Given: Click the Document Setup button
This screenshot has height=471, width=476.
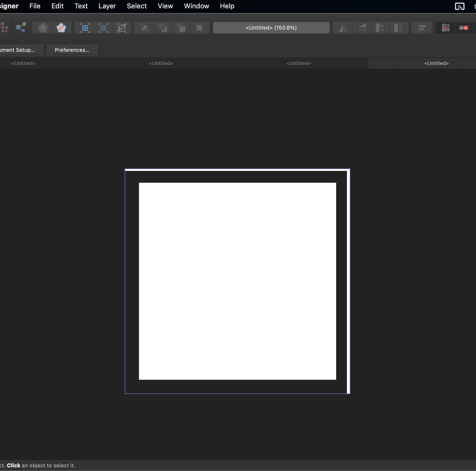Looking at the screenshot, I should 22,50.
